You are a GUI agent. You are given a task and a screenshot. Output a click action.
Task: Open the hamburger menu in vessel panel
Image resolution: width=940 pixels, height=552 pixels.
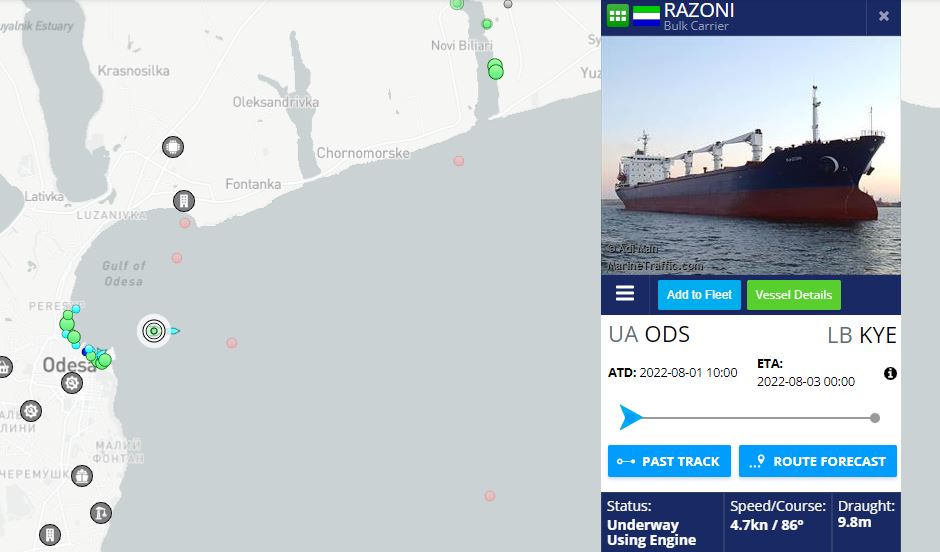(x=625, y=293)
